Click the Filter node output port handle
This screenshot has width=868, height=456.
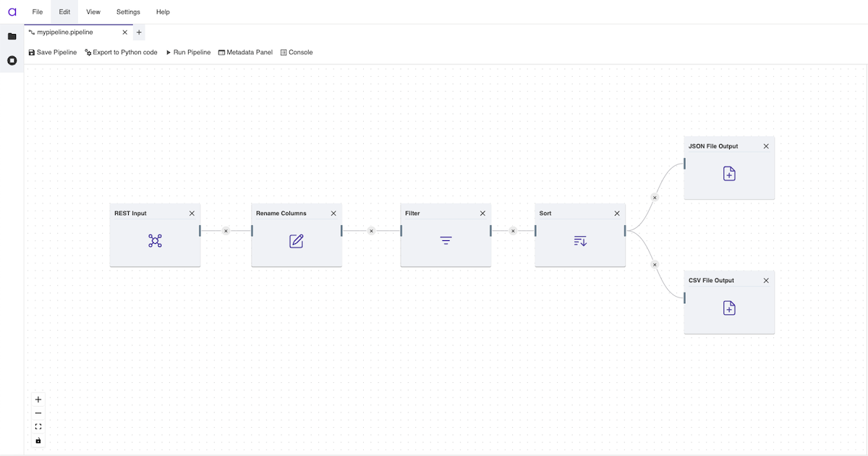click(491, 231)
